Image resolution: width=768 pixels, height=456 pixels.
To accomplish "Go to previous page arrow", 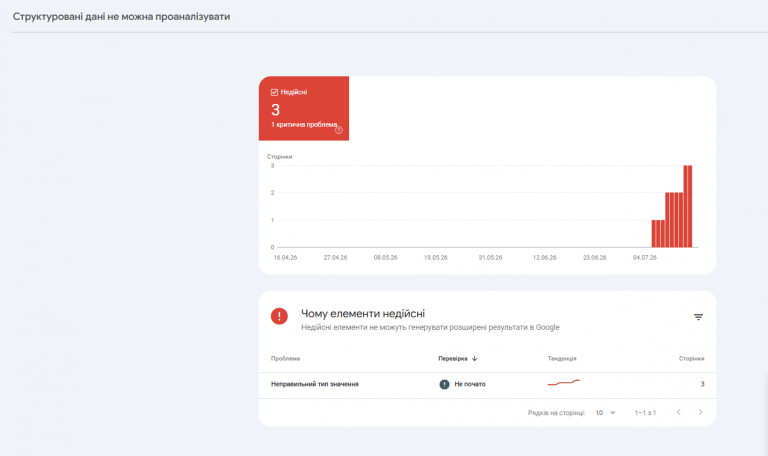I will click(678, 412).
